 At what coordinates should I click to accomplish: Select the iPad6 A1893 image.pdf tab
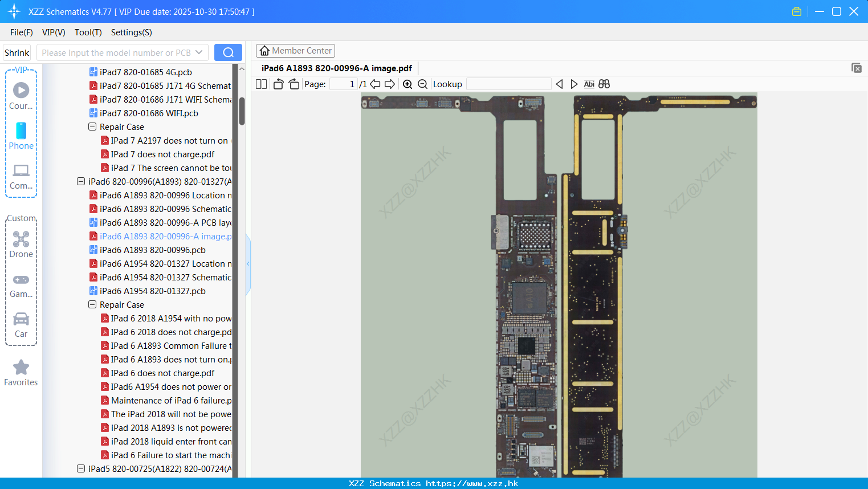[x=337, y=68]
